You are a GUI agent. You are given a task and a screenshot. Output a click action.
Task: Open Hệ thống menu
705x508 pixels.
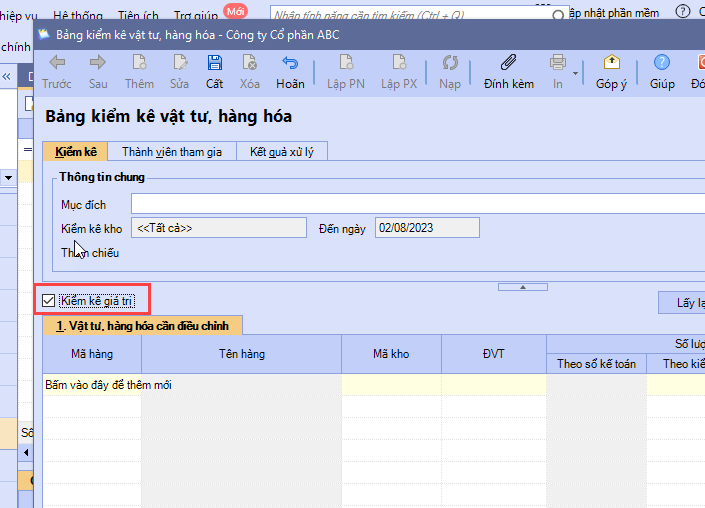pyautogui.click(x=78, y=16)
